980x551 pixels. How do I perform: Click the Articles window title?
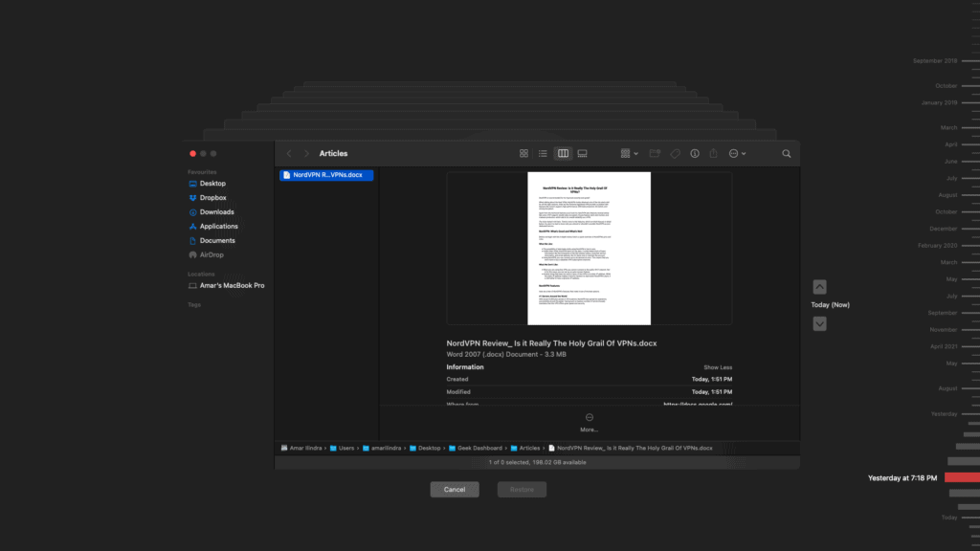point(333,154)
